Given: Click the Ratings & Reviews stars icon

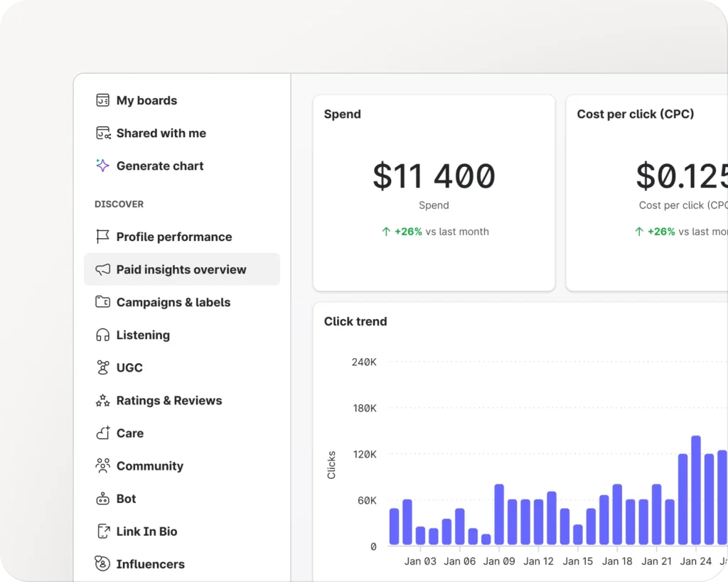Looking at the screenshot, I should point(102,401).
